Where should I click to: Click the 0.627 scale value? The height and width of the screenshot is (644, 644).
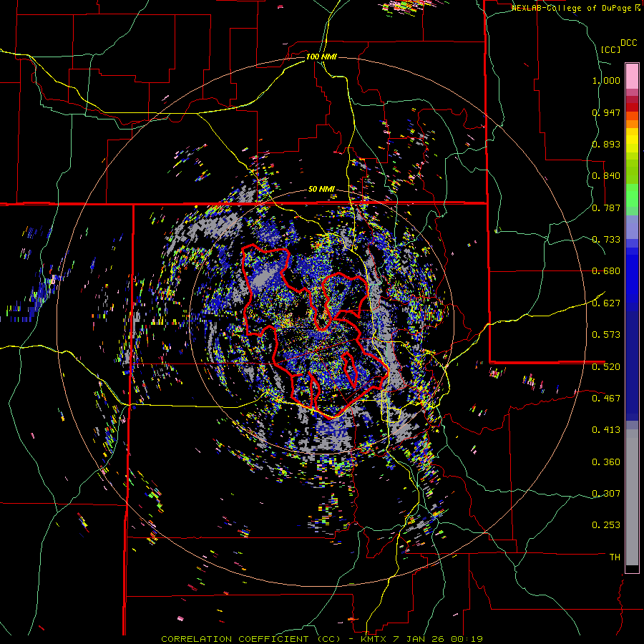coord(606,303)
